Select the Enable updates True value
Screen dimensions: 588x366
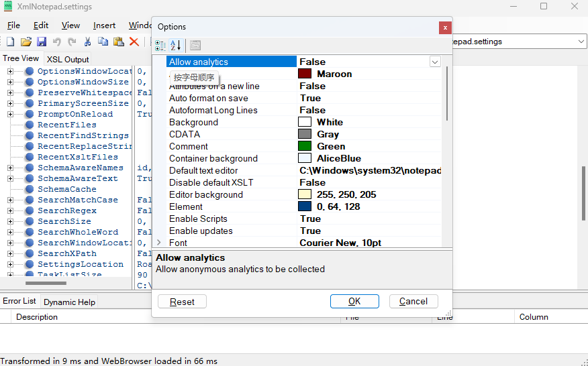pos(310,231)
